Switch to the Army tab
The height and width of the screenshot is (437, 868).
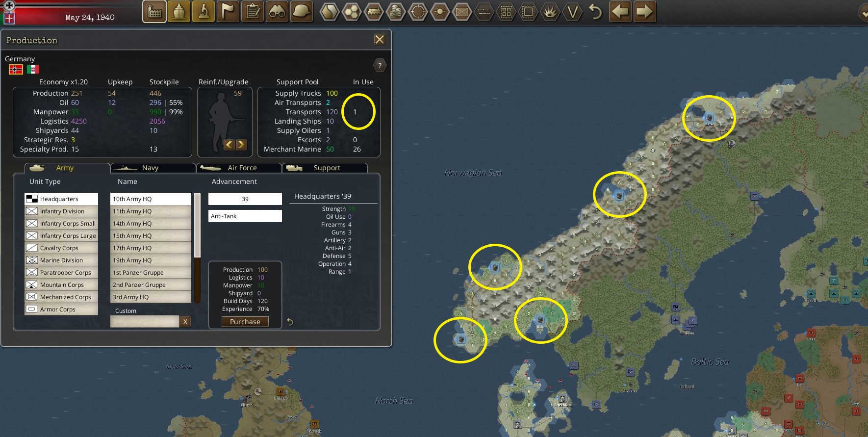tap(67, 168)
